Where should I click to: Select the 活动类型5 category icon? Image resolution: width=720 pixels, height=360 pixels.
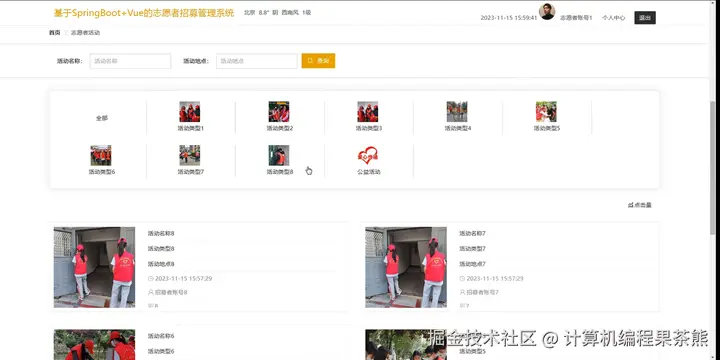(546, 112)
